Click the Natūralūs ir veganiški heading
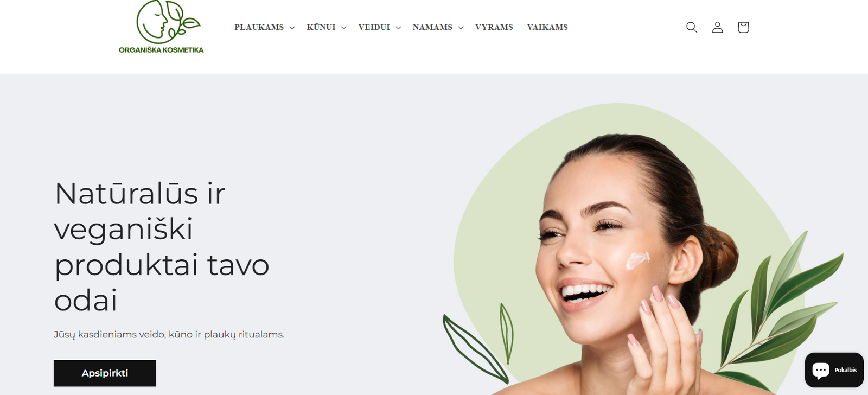Viewport: 868px width, 395px height. click(162, 247)
